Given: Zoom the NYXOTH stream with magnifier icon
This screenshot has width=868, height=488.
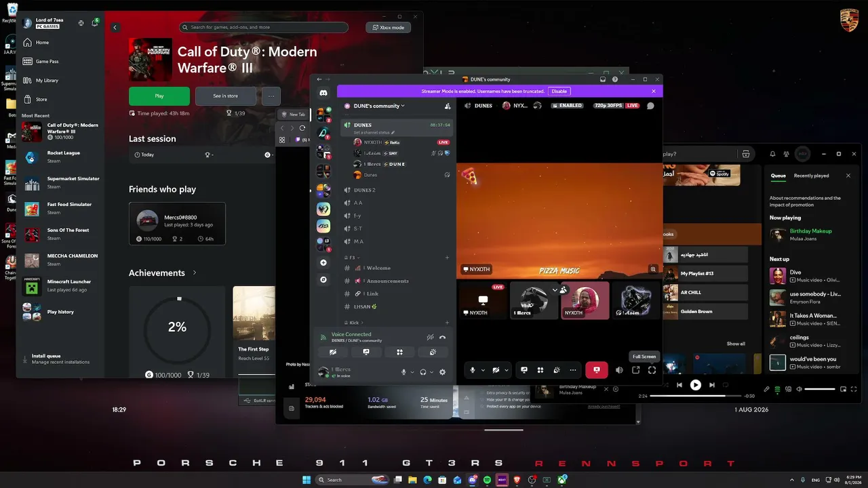Looking at the screenshot, I should click(x=653, y=269).
